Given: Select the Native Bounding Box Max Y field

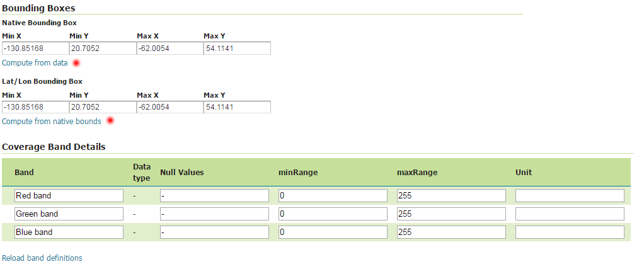Looking at the screenshot, I should [237, 49].
